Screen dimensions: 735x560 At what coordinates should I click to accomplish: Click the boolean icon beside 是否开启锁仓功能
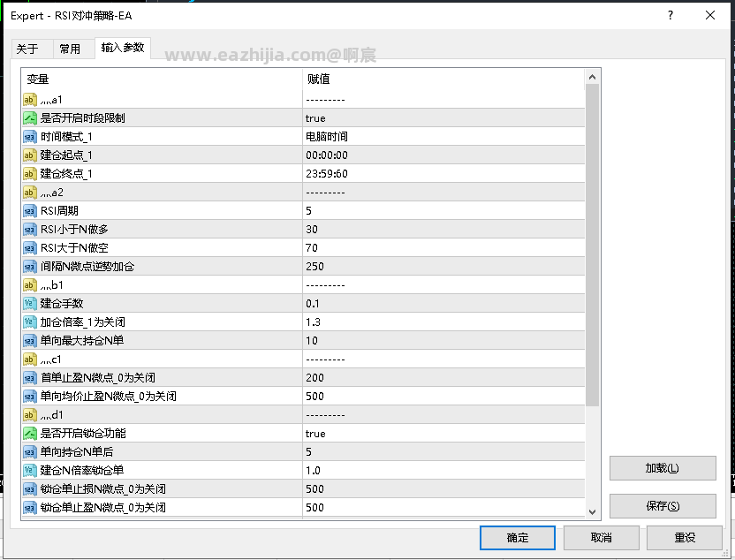[x=29, y=434]
